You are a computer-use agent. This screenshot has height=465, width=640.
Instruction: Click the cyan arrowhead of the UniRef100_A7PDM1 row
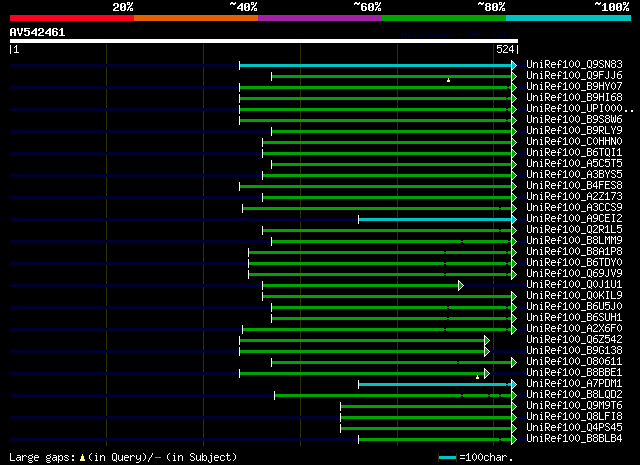[x=514, y=385]
